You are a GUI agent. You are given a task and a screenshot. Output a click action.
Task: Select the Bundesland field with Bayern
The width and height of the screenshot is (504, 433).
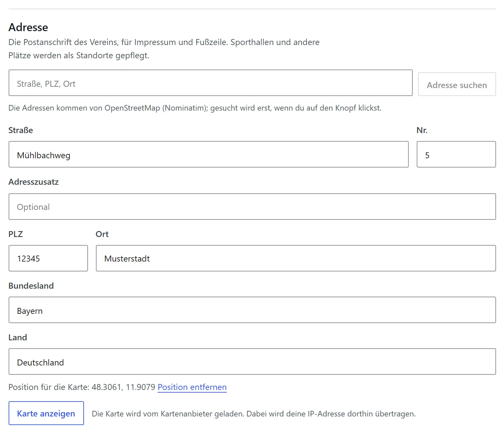click(x=252, y=310)
